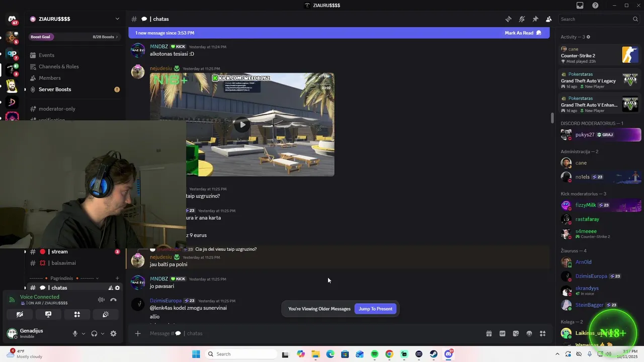Image resolution: width=644 pixels, height=362 pixels.
Task: Open the Members page
Action: click(74, 78)
